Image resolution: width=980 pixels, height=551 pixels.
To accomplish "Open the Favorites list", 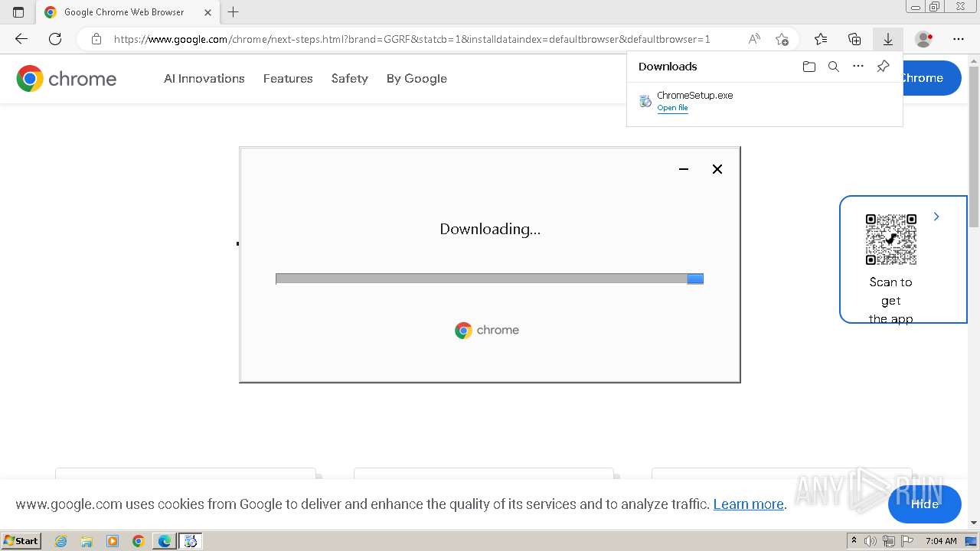I will pos(821,39).
